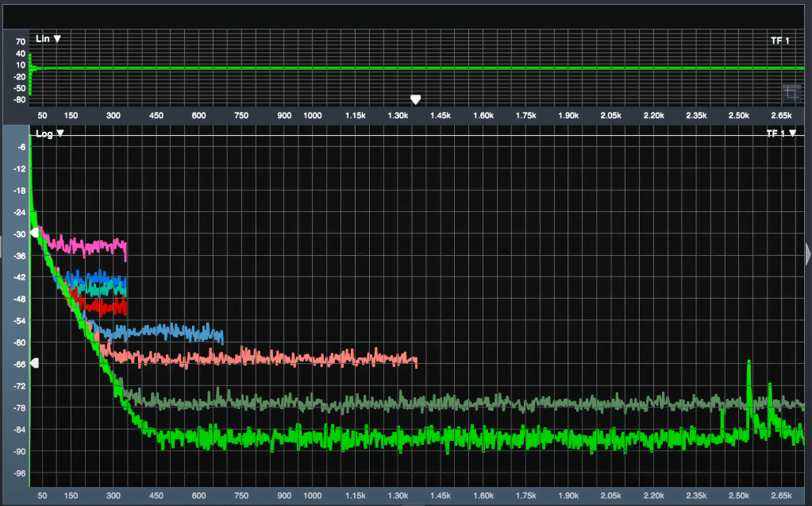Open the Lin scale dropdown in top plot
Viewport: 812px width, 506px height.
pyautogui.click(x=48, y=39)
